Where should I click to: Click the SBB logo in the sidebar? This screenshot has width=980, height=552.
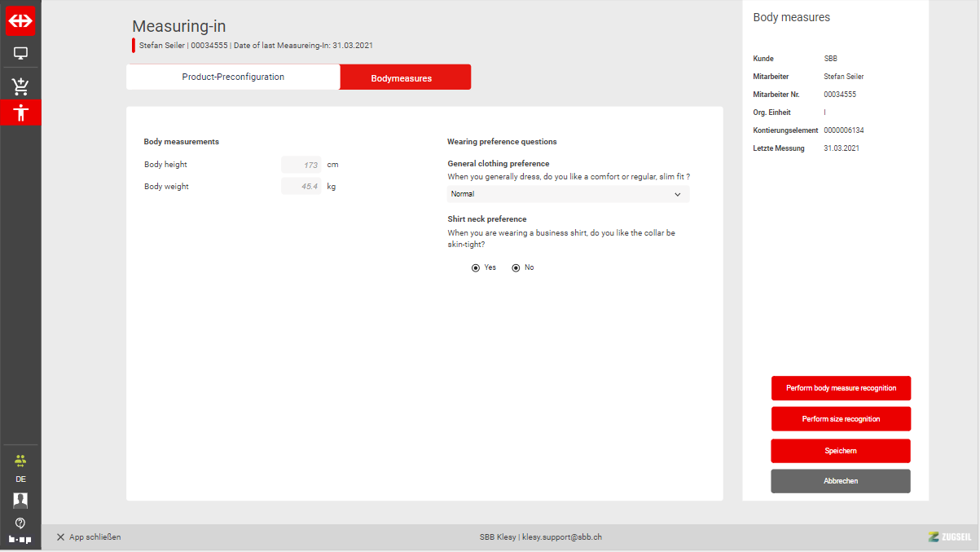20,21
